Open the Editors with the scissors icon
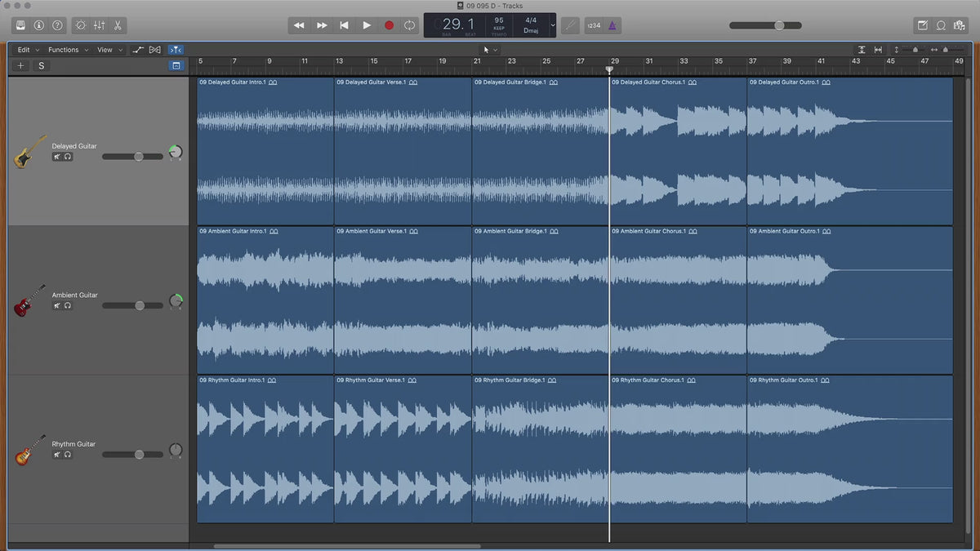Image resolution: width=980 pixels, height=551 pixels. point(118,25)
